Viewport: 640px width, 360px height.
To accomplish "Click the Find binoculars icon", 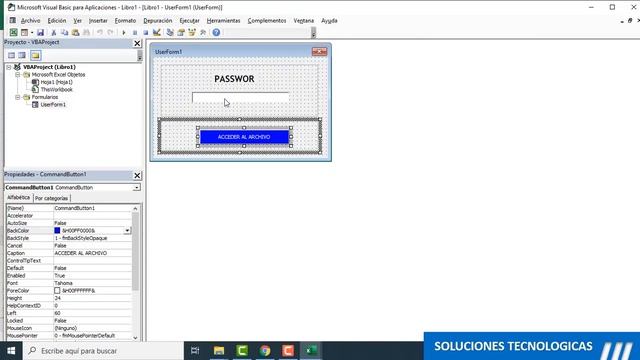I will tap(87, 32).
